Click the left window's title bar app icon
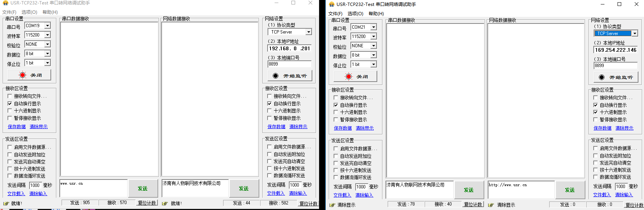 [5, 3]
